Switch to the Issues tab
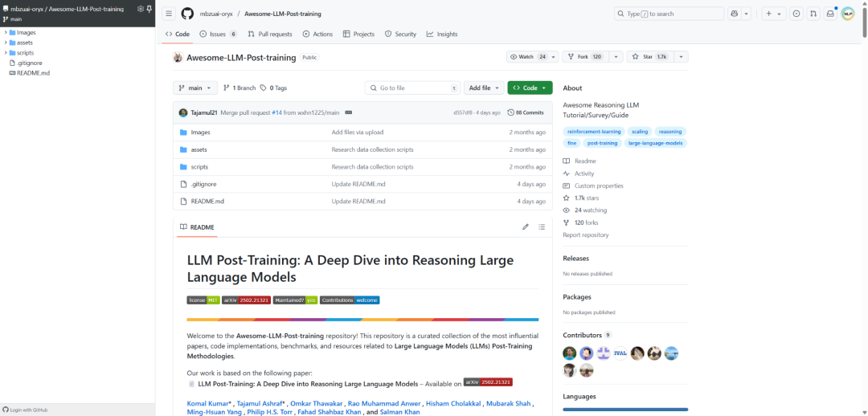 point(218,34)
